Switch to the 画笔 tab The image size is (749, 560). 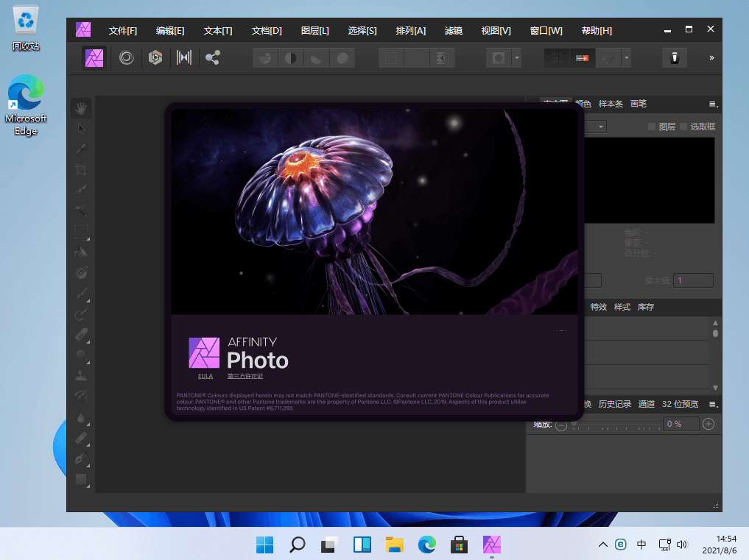point(639,104)
